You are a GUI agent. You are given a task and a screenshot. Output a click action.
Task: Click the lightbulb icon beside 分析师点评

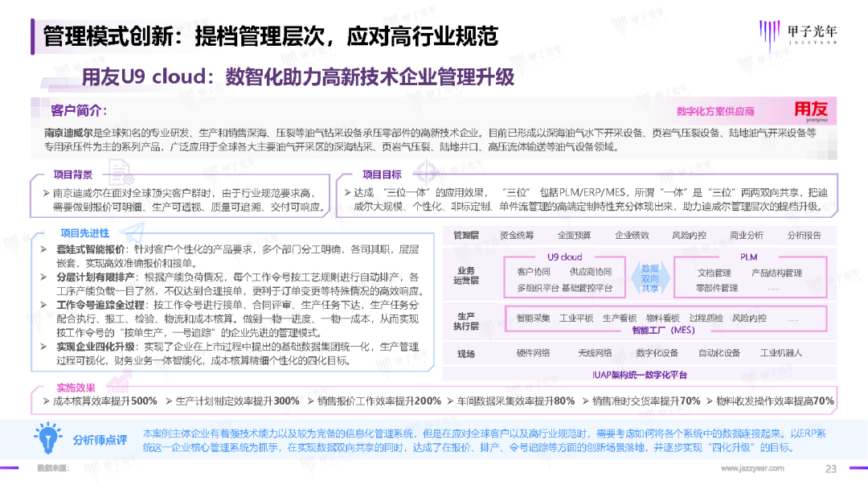(48, 438)
